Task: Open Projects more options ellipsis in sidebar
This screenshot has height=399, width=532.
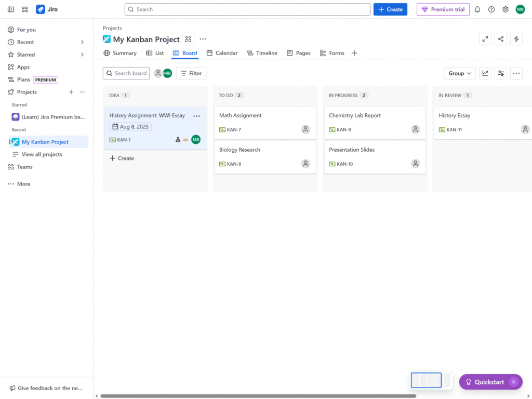Action: (82, 92)
